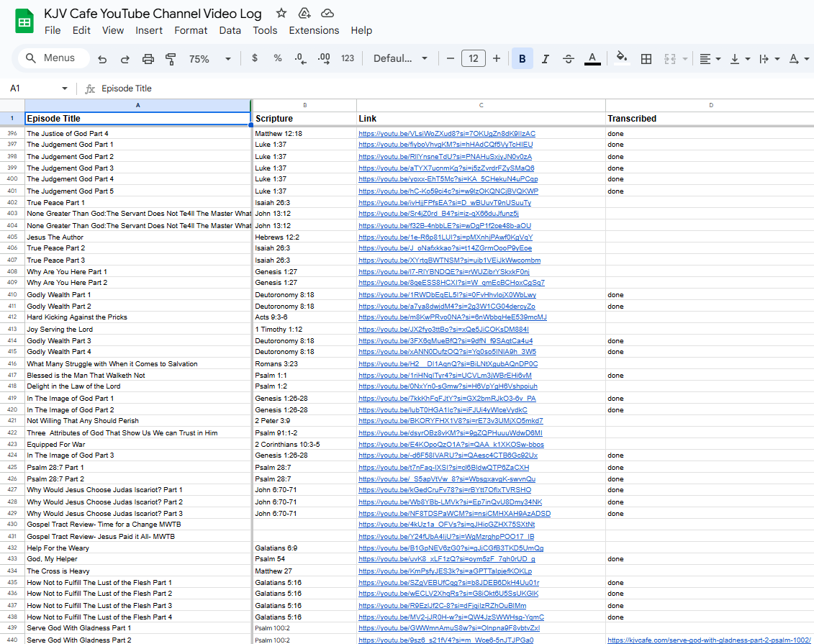Open the Insert menu
814x644 pixels.
[x=149, y=31]
